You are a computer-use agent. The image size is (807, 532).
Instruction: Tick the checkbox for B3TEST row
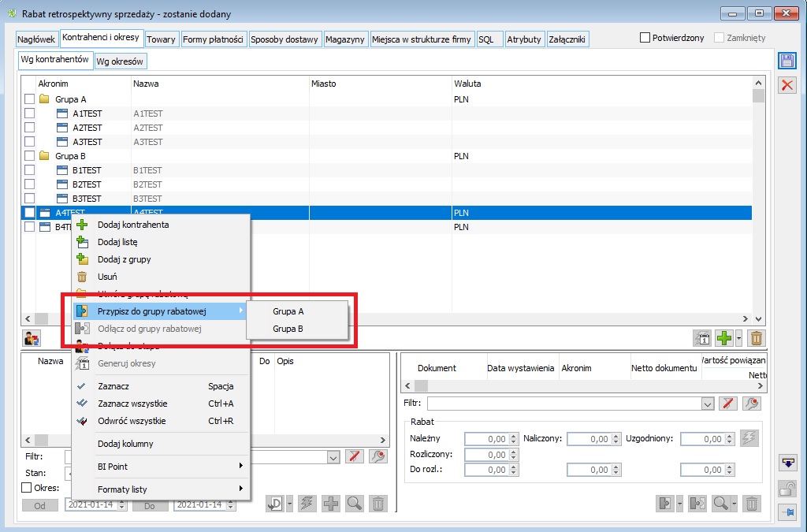[29, 198]
